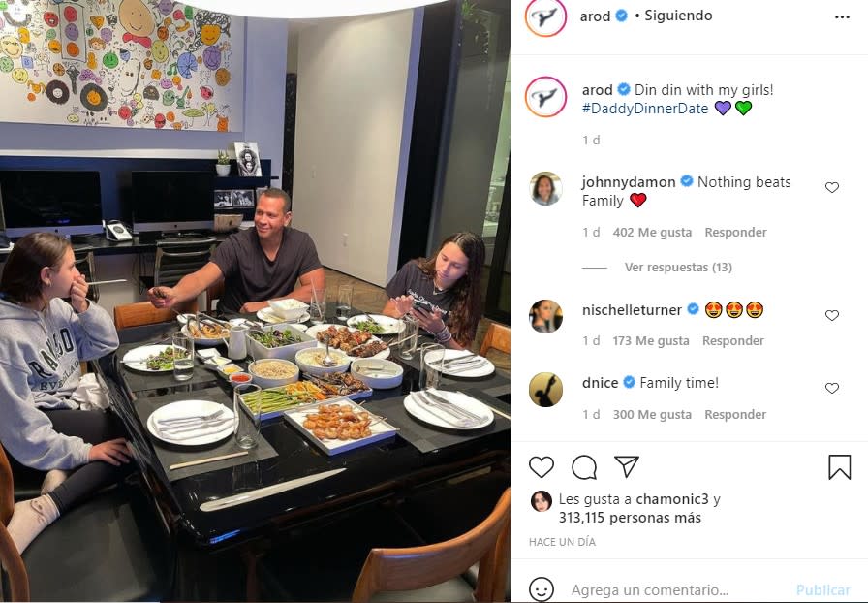868x603 pixels.
Task: Like dnice's Family time comment
Action: pyautogui.click(x=831, y=388)
